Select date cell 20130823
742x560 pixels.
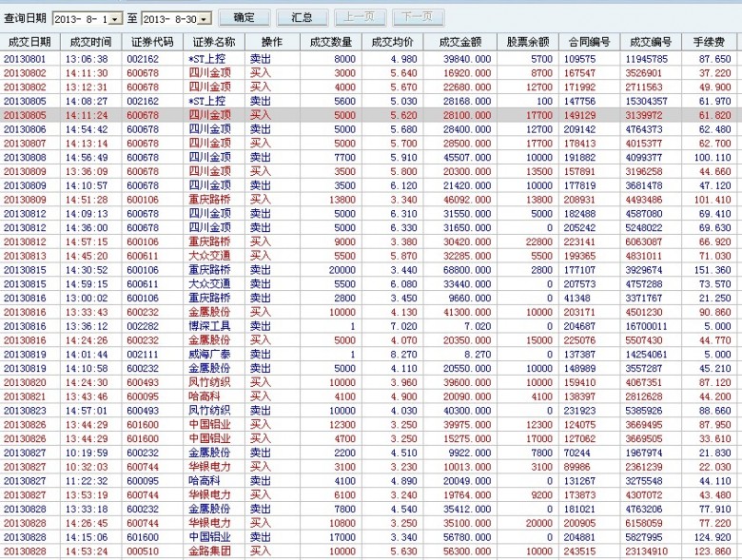tap(25, 411)
